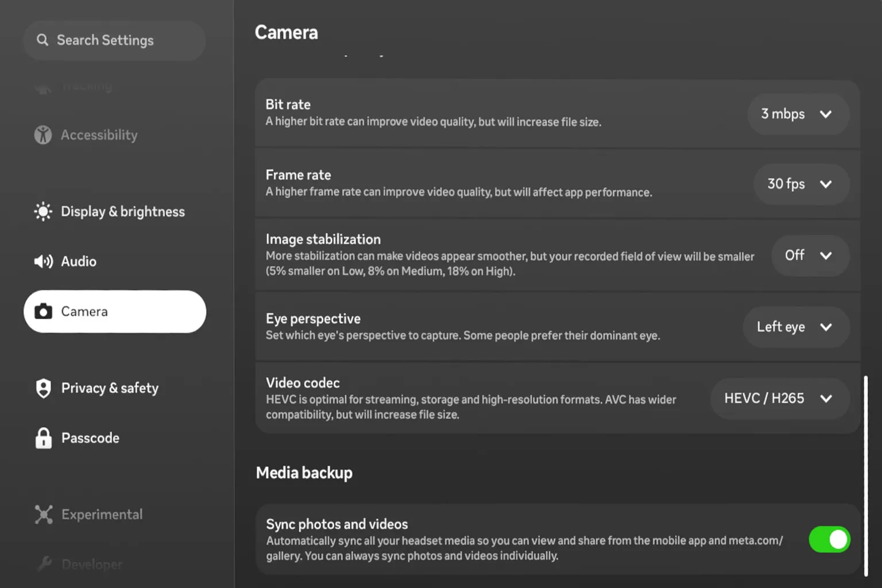
Task: Click the Privacy & safety shield icon
Action: pos(44,388)
